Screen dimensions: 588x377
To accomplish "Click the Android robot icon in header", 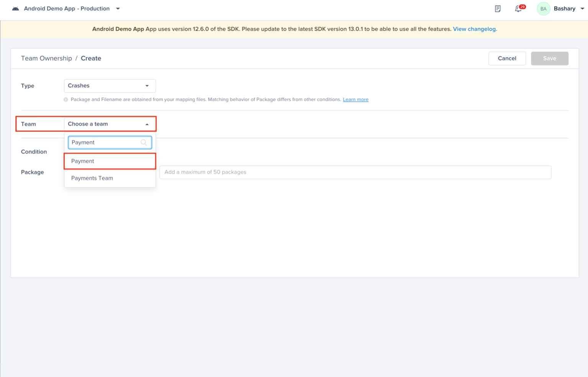I will click(15, 8).
